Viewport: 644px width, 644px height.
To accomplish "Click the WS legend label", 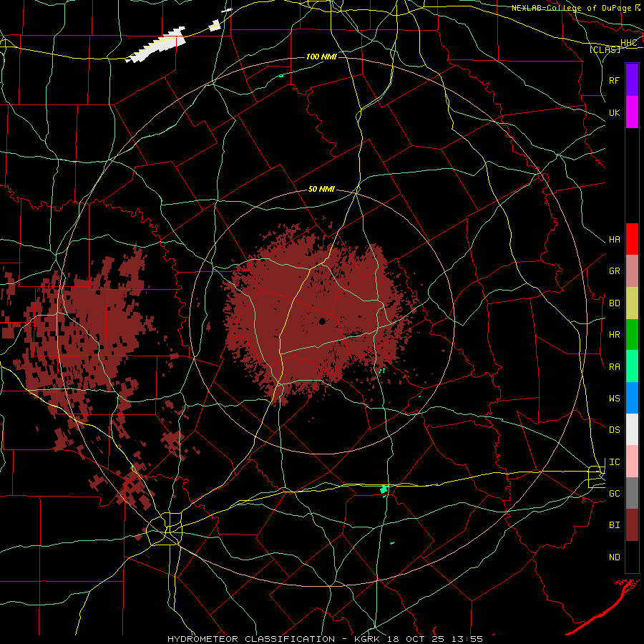I will coord(614,399).
